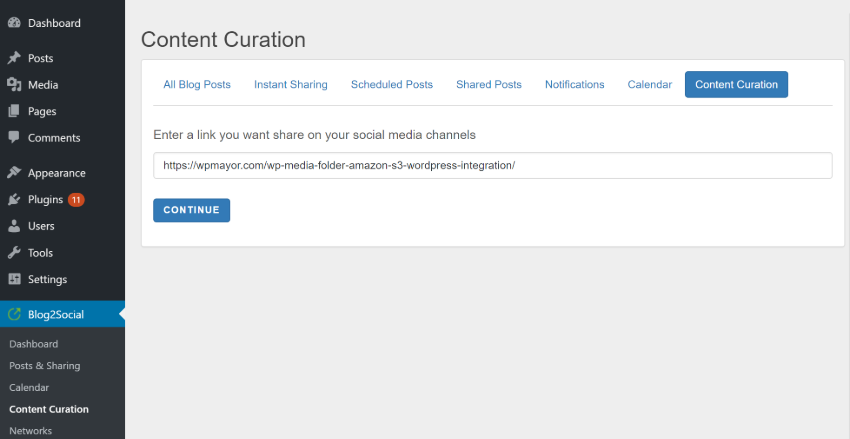
Task: Click the 'Enter a link you want share' label
Action: click(x=314, y=135)
